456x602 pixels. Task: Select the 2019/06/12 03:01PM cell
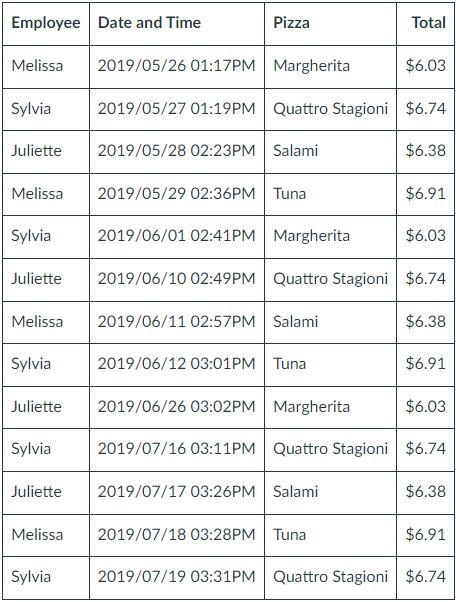coord(177,365)
